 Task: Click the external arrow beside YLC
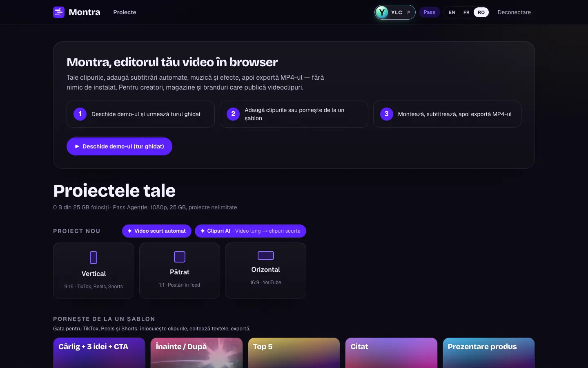point(408,12)
